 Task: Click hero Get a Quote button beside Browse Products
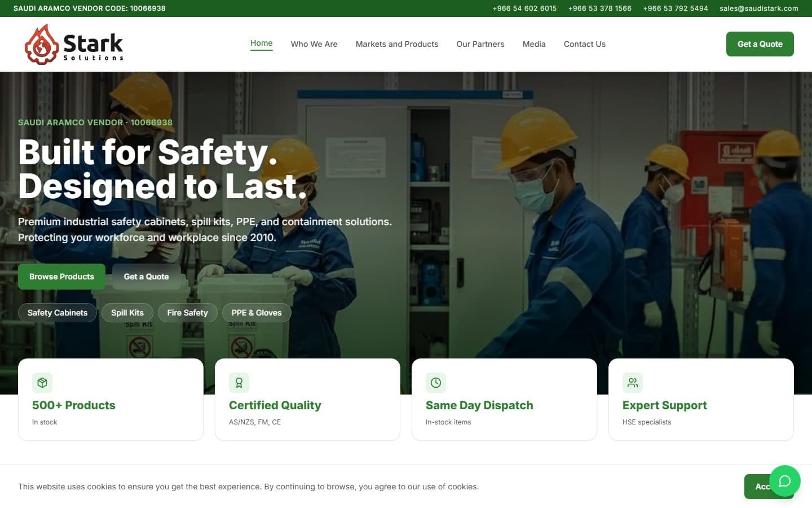[147, 277]
